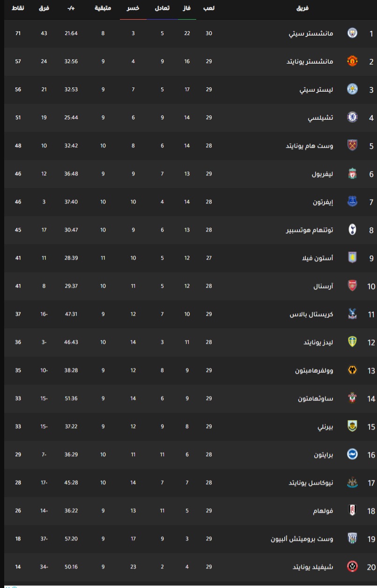Click the Everton club crest
Viewport: 377px width, 588px height.
coord(352,202)
